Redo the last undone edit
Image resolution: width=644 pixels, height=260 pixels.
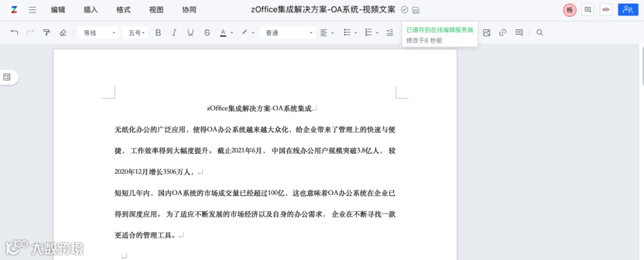tap(30, 32)
